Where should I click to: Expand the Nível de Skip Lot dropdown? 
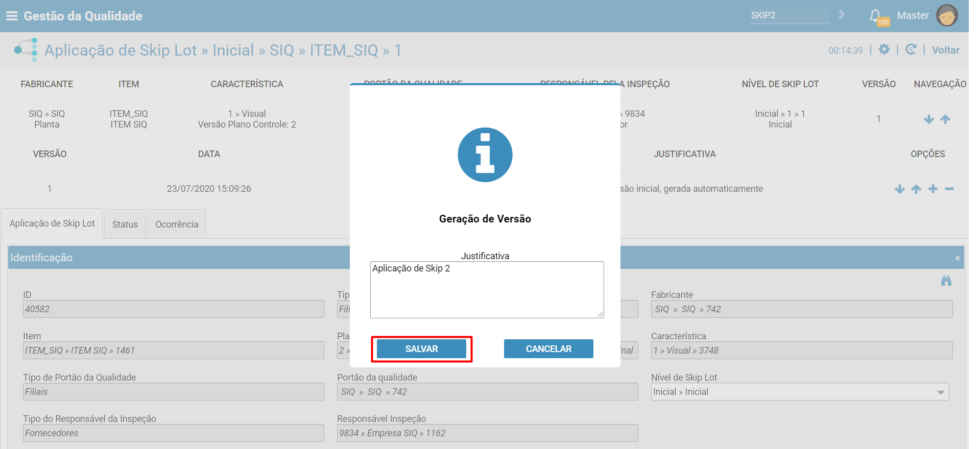[940, 392]
